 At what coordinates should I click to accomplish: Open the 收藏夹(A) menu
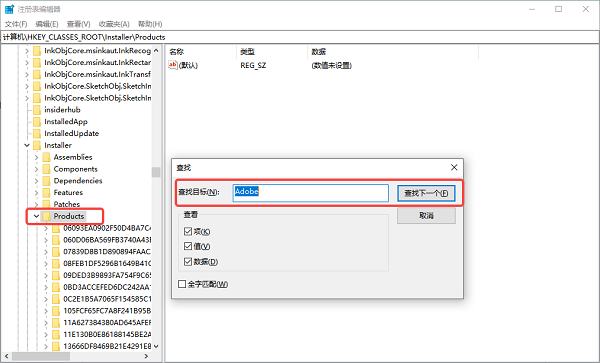[x=114, y=24]
